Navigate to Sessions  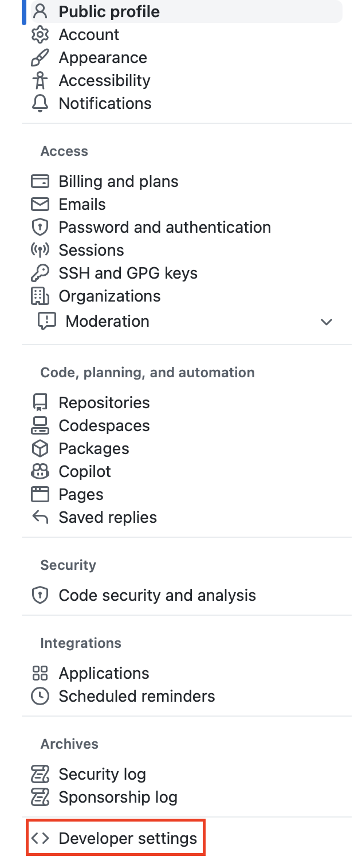click(91, 251)
